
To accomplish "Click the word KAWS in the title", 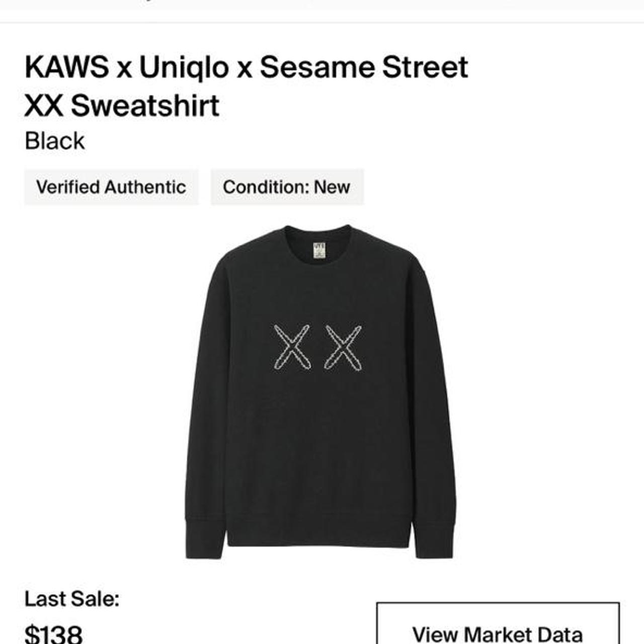I will [x=67, y=67].
